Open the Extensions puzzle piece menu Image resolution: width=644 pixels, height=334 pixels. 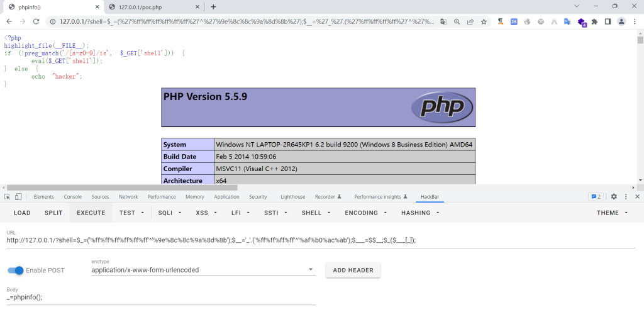594,21
